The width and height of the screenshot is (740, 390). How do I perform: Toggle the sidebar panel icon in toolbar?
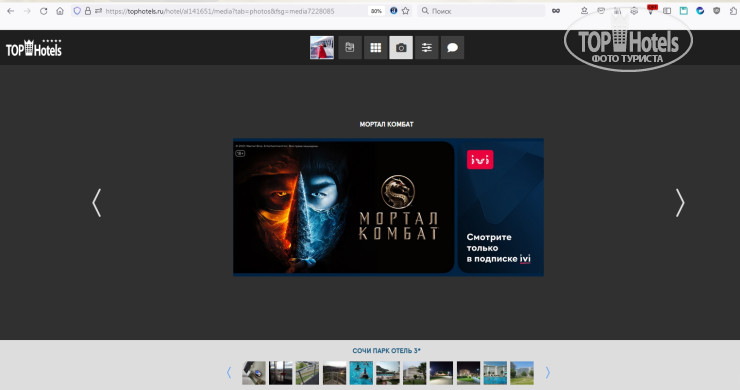coord(667,11)
